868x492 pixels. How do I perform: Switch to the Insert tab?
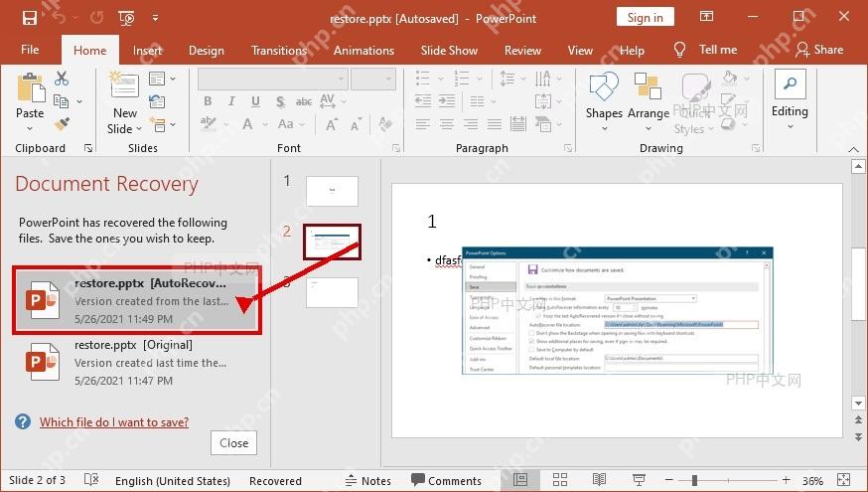pyautogui.click(x=147, y=51)
